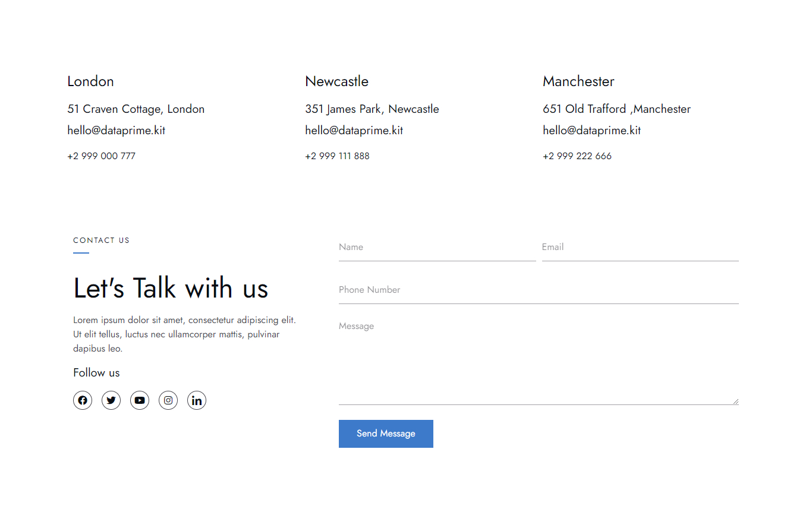Focus the Name input field
The image size is (812, 525).
click(437, 248)
